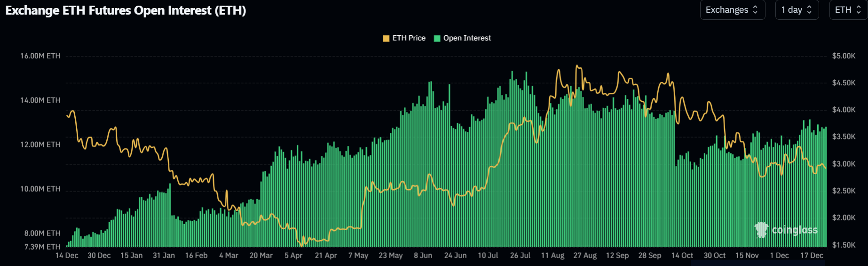The width and height of the screenshot is (868, 266).
Task: Open the 1 day interval dropdown
Action: 797,10
